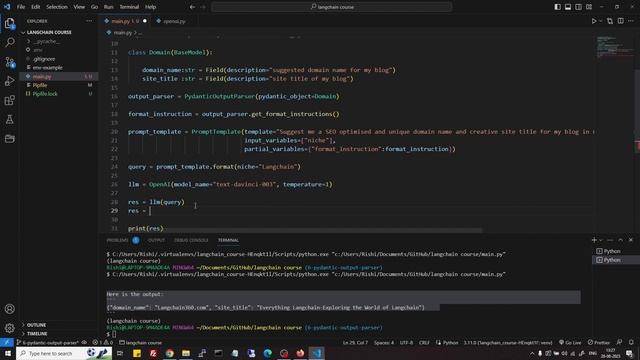640x360 pixels.
Task: Toggle the bottom panel layout icon
Action: tap(568, 7)
